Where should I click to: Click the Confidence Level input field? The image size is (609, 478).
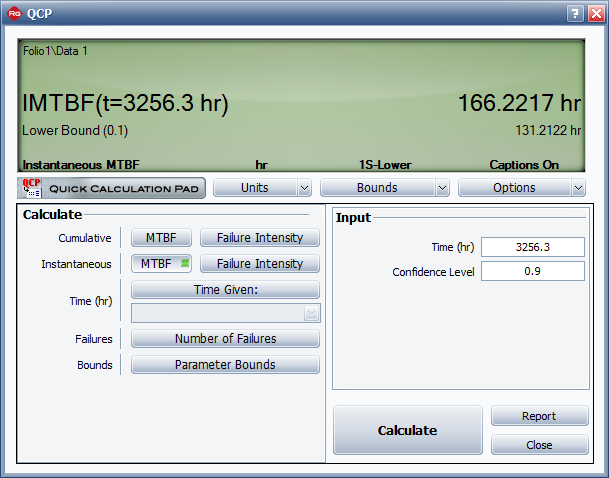(x=532, y=271)
